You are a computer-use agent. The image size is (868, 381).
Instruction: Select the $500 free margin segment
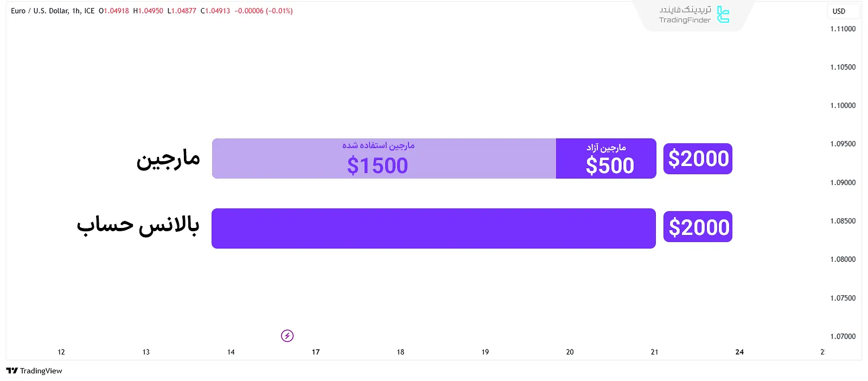pyautogui.click(x=606, y=158)
